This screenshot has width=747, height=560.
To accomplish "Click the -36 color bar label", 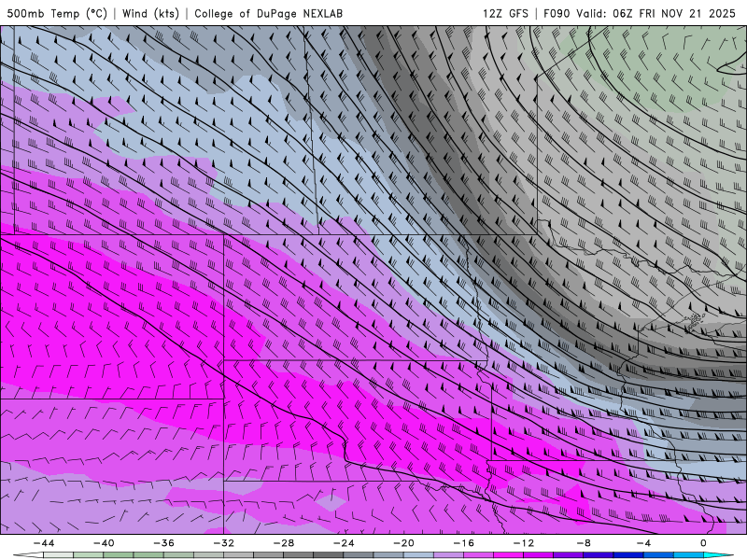I will (x=164, y=543).
